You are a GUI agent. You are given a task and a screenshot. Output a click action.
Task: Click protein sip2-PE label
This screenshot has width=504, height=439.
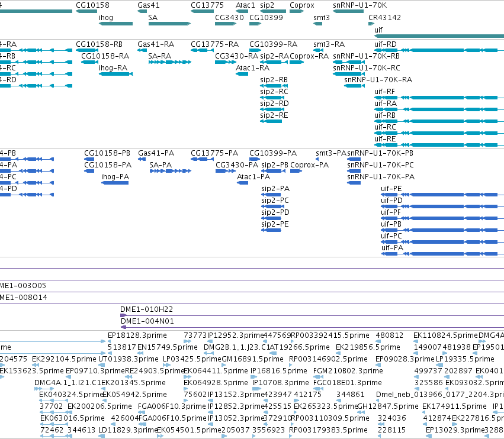[x=275, y=224]
